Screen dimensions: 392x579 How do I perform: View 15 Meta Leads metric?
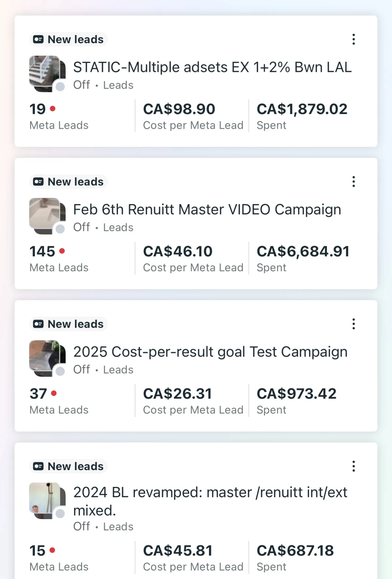click(59, 558)
